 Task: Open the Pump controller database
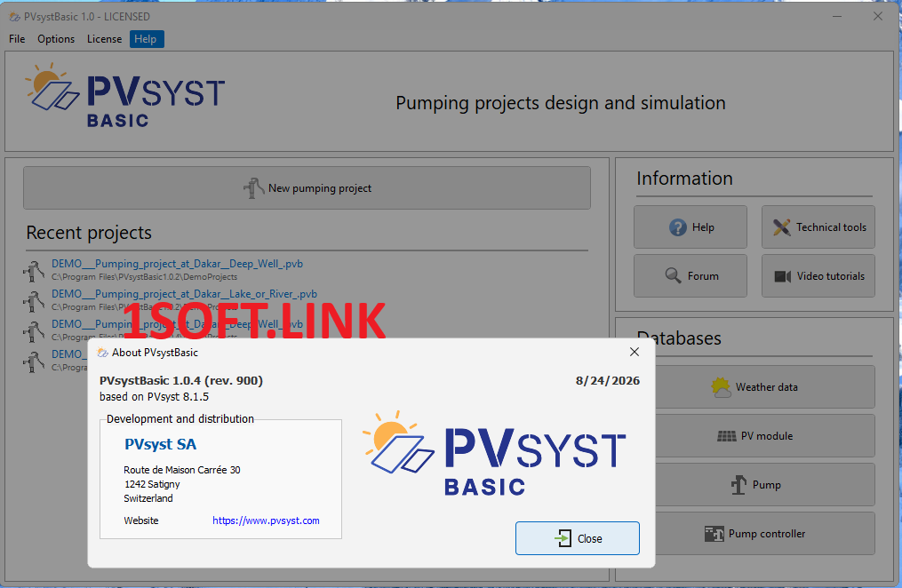click(764, 534)
